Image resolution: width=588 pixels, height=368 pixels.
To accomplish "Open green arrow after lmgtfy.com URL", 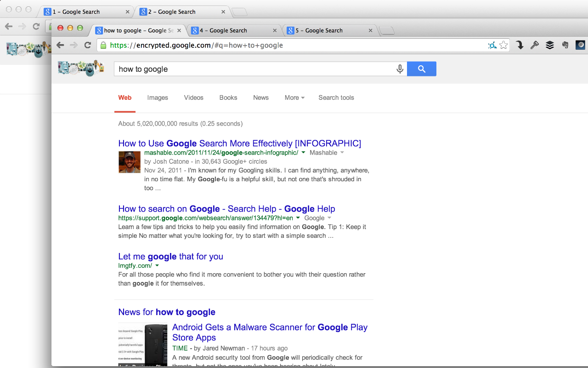I will point(157,266).
